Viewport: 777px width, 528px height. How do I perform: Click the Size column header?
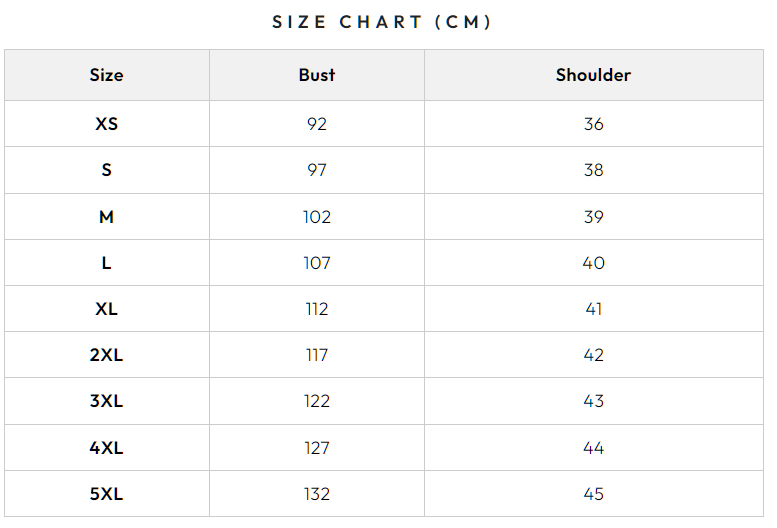click(x=106, y=75)
